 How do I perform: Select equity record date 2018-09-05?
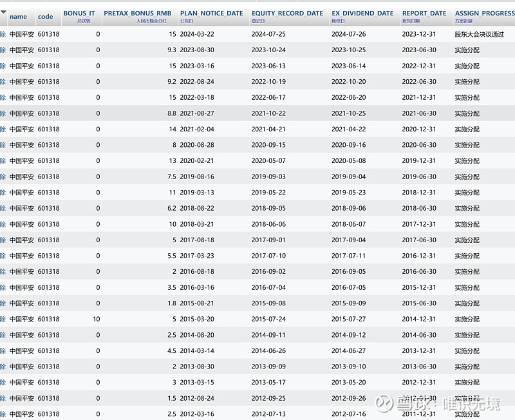(268, 208)
